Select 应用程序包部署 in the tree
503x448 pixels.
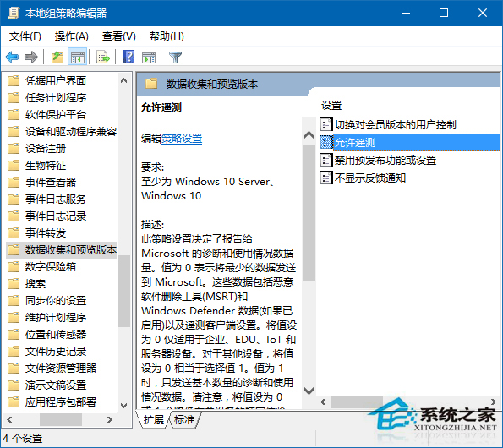[x=61, y=402]
